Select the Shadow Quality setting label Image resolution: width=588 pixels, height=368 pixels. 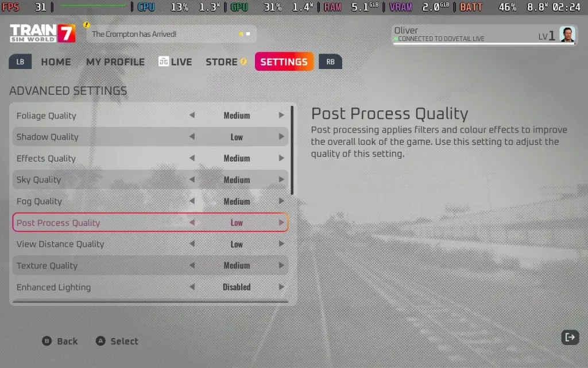click(x=47, y=137)
